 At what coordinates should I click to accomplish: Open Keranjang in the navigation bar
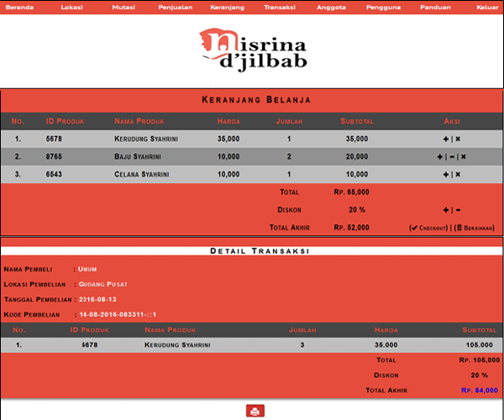coord(228,7)
